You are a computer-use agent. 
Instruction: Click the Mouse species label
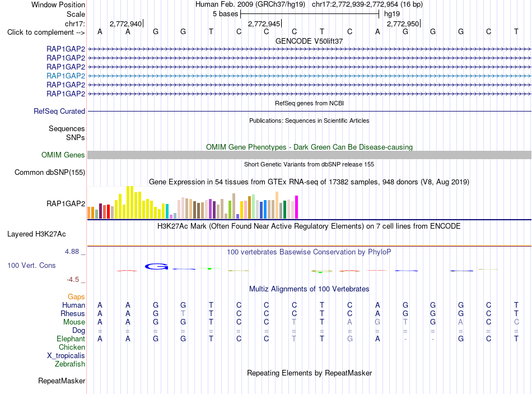coord(74,322)
